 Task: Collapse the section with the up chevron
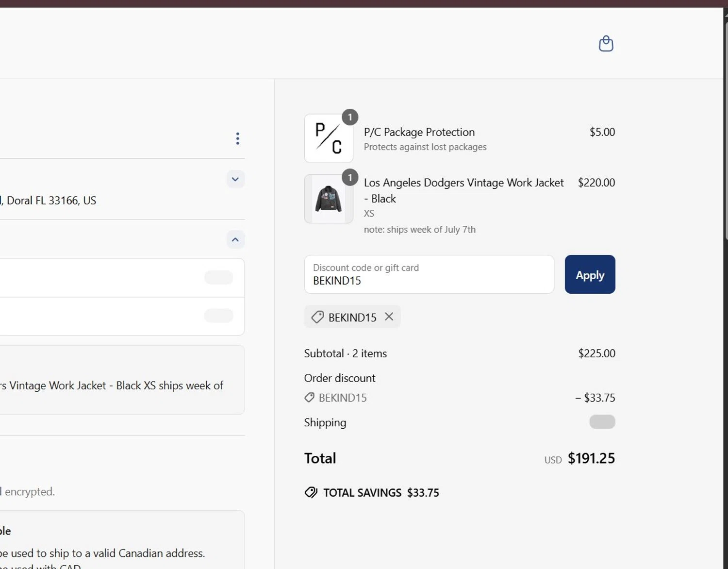click(x=235, y=239)
